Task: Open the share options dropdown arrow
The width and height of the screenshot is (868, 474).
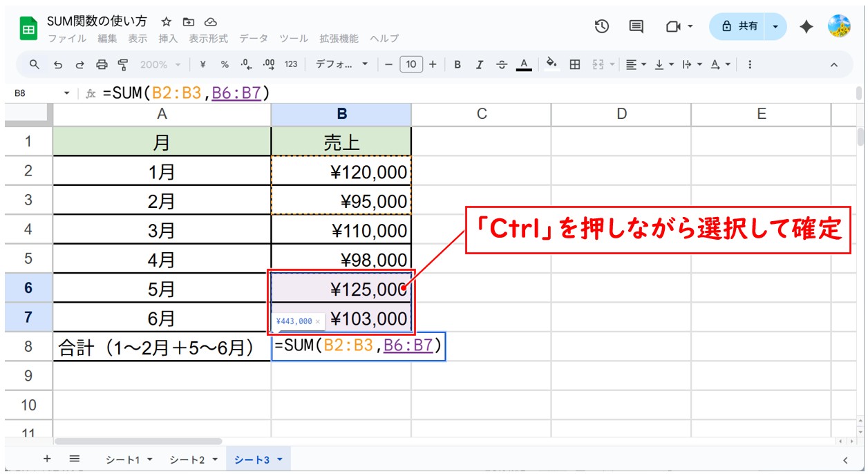Action: (775, 26)
